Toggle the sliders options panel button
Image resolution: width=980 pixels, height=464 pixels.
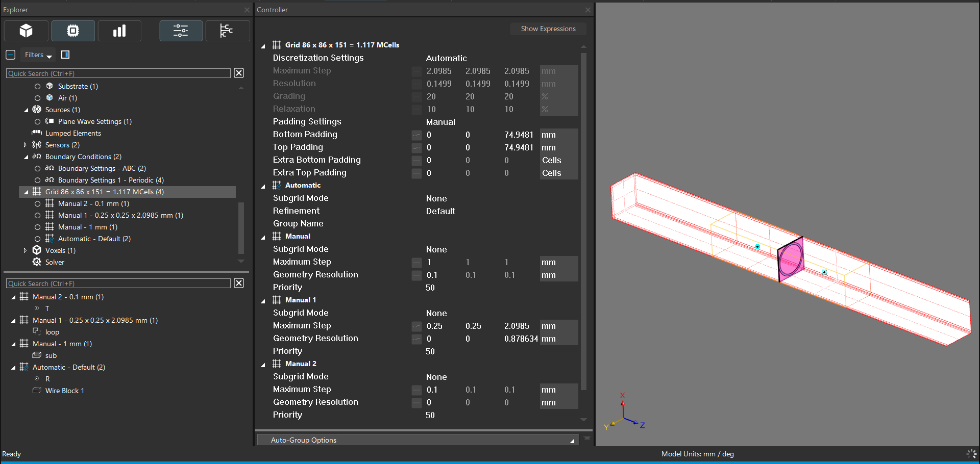[x=181, y=31]
